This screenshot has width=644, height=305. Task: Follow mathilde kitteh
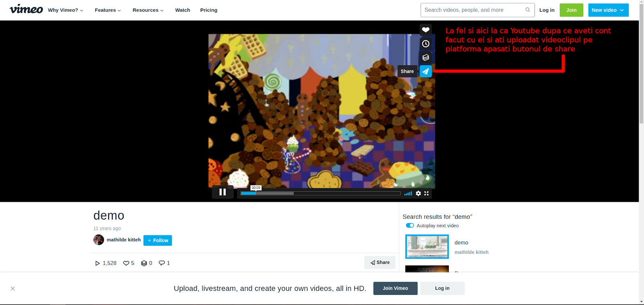[157, 241]
